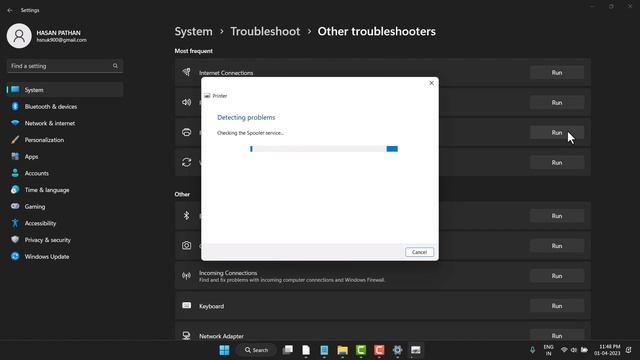The width and height of the screenshot is (640, 360).
Task: Open Bluetooth & devices settings
Action: coord(65,107)
